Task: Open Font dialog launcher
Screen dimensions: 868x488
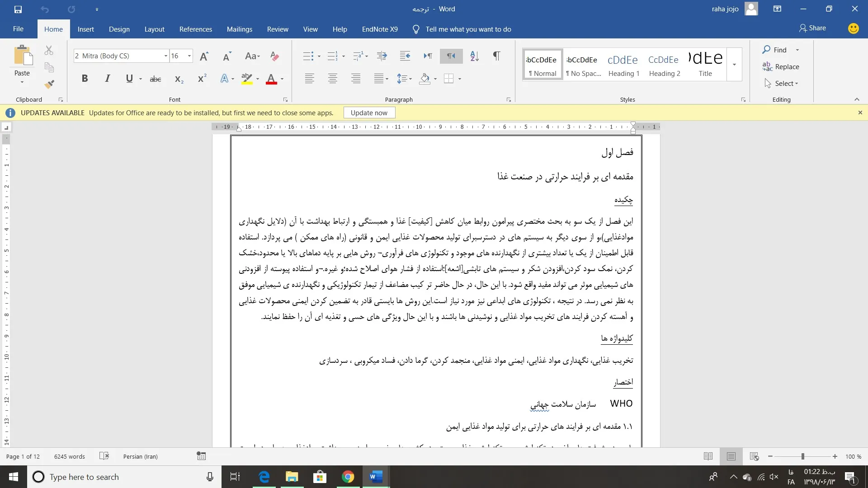Action: pyautogui.click(x=285, y=99)
